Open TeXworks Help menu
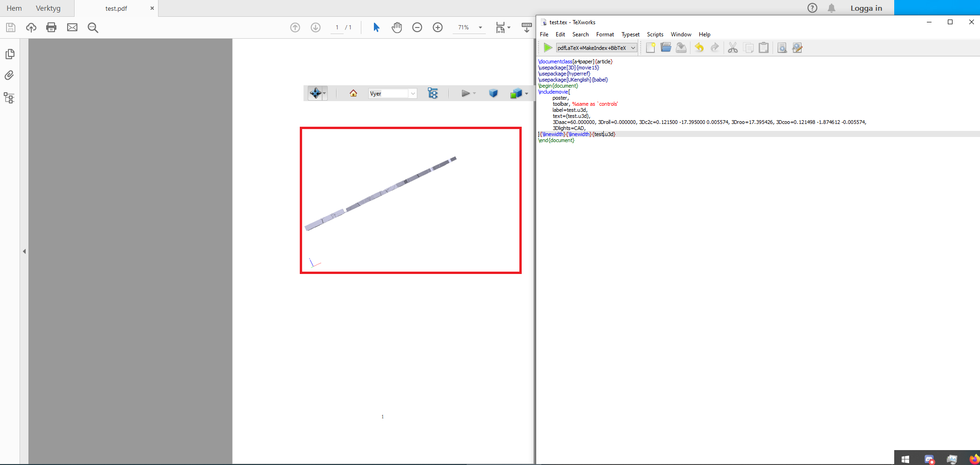The image size is (980, 465). [704, 34]
